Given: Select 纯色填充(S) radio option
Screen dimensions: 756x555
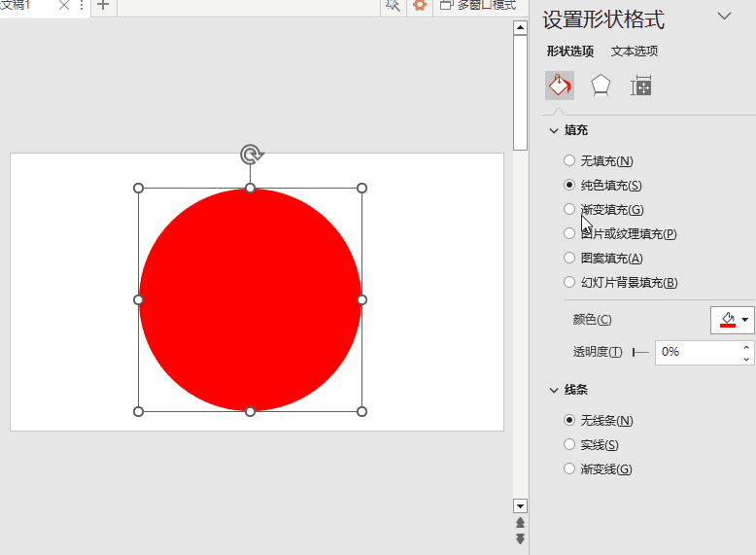Looking at the screenshot, I should pyautogui.click(x=569, y=185).
